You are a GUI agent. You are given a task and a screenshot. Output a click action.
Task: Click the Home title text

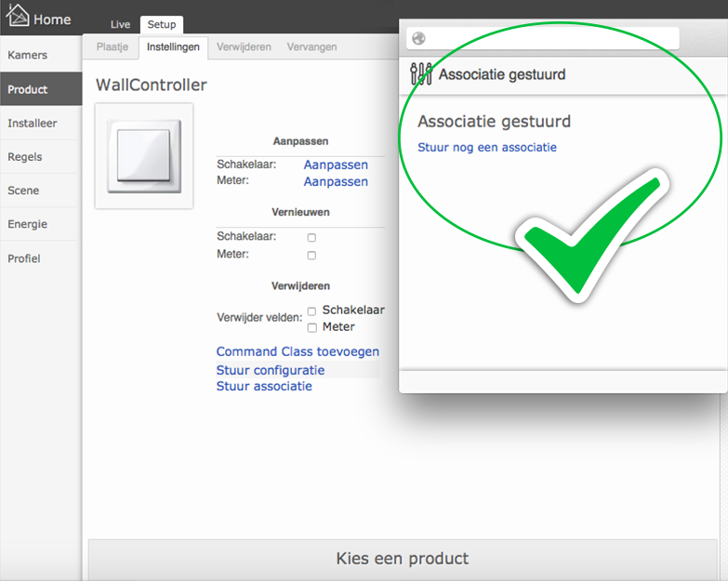point(52,20)
